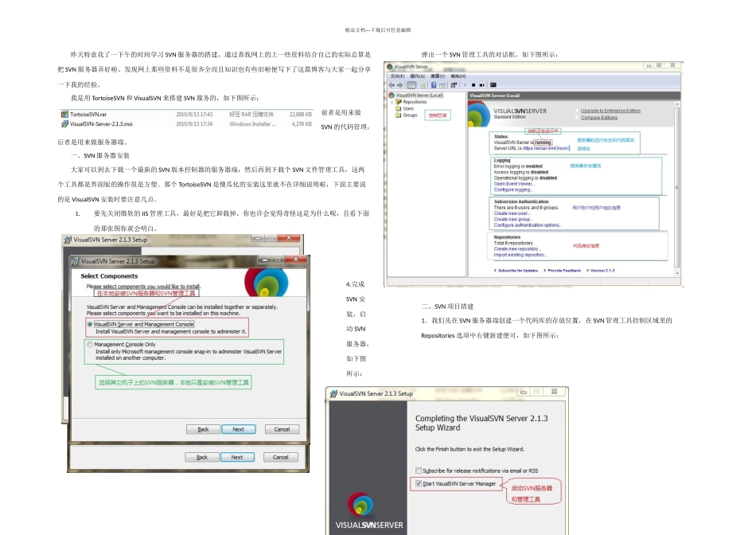Click the Groups folder icon in the tree

click(398, 115)
